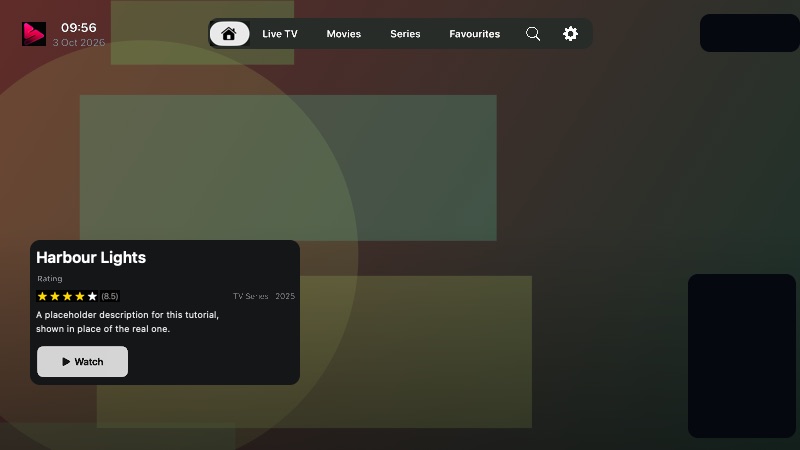Click the date 3 Oct 2026
This screenshot has height=450, width=800.
tap(79, 42)
